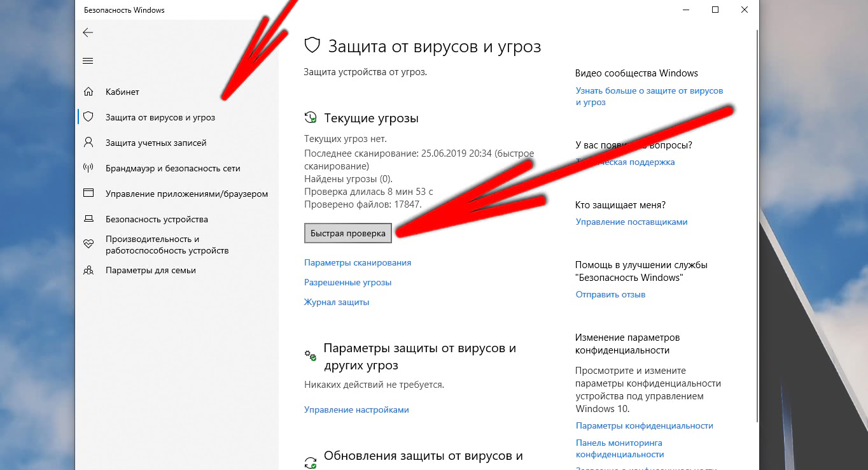The width and height of the screenshot is (868, 470).
Task: Click Управление настройками link
Action: tap(356, 409)
